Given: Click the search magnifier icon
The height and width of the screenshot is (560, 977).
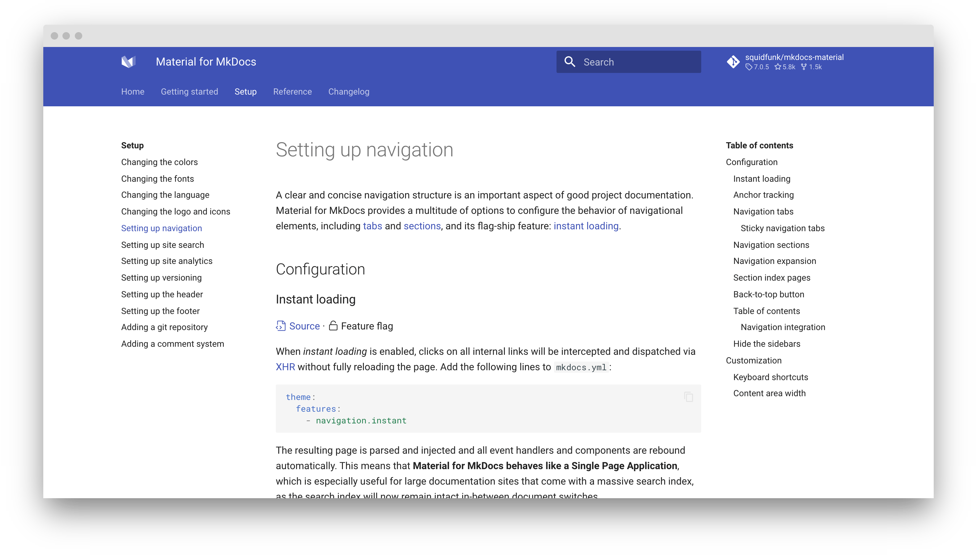Looking at the screenshot, I should pos(570,62).
